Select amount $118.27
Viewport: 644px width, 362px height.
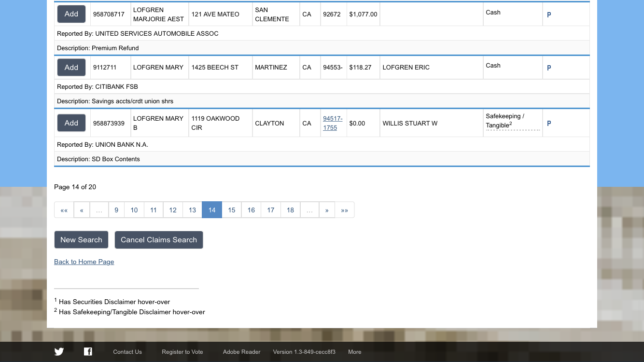360,68
